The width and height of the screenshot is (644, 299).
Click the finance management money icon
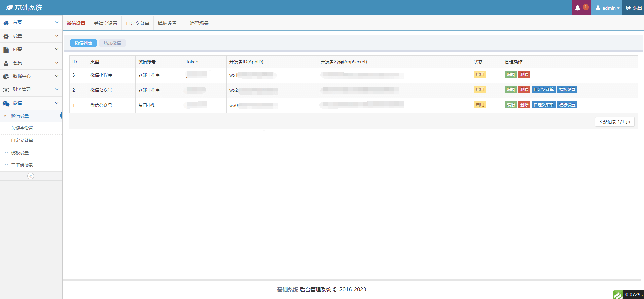pyautogui.click(x=6, y=90)
